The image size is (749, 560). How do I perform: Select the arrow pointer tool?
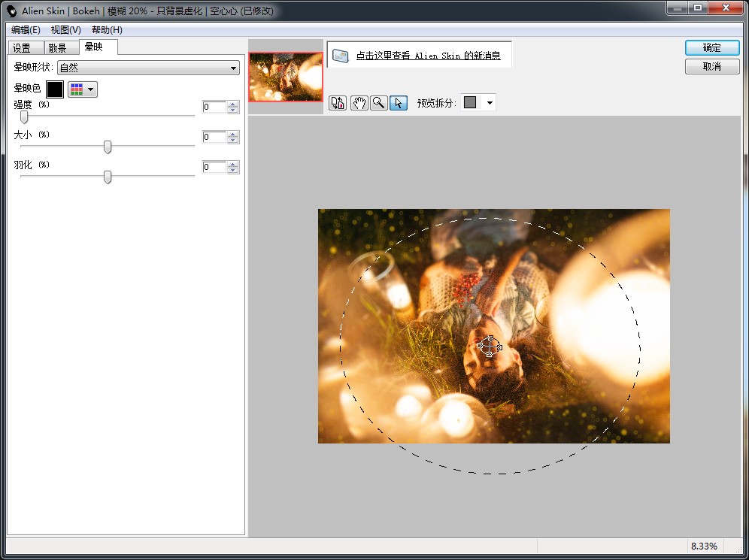(399, 103)
